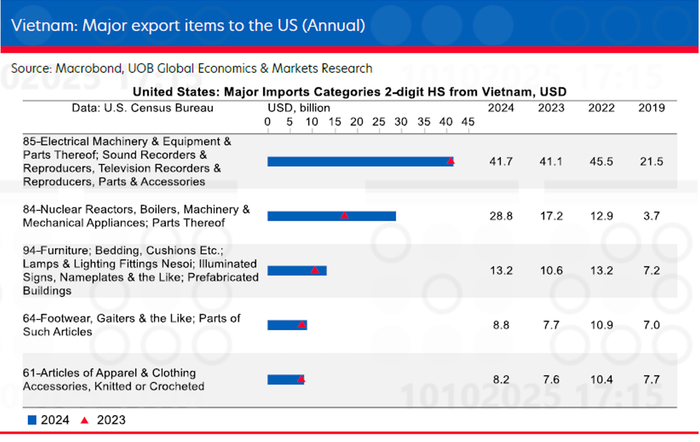The height and width of the screenshot is (442, 700).
Task: Click the 2019 column header
Action: pos(651,107)
